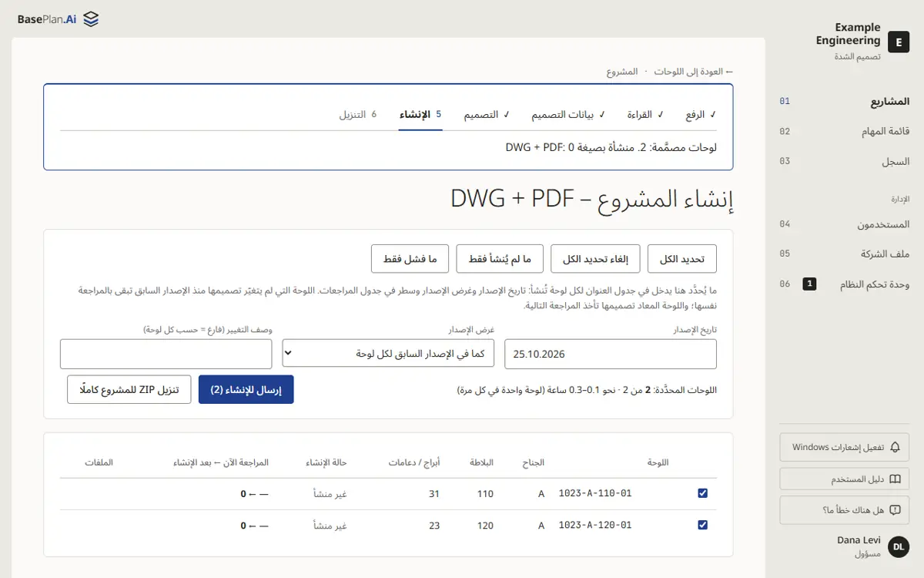The height and width of the screenshot is (578, 924).
Task: Click the ما فشل فقط button
Action: point(410,259)
